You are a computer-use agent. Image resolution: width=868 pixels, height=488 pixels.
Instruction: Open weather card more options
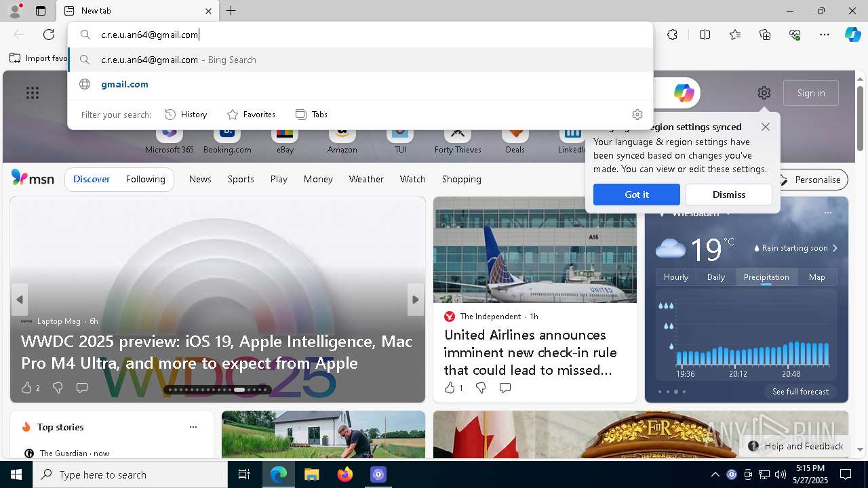(x=828, y=213)
